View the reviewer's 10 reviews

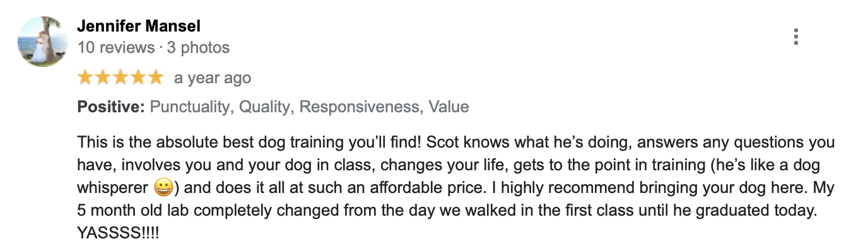115,47
